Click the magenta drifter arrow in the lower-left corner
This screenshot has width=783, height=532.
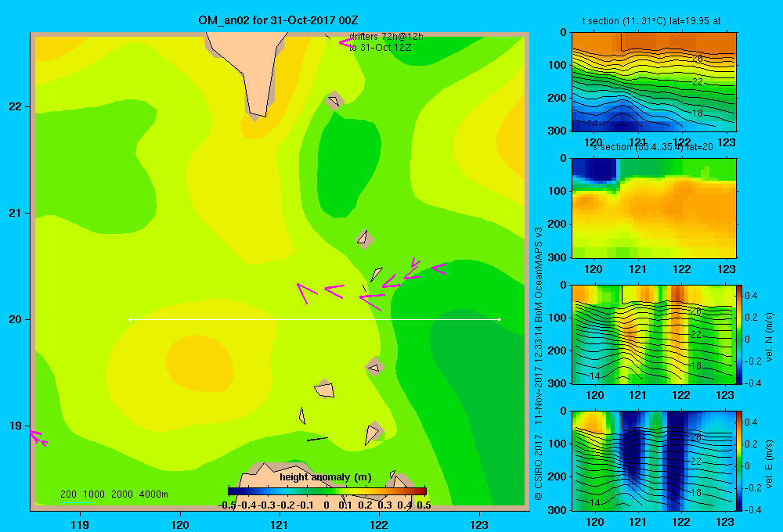(38, 437)
